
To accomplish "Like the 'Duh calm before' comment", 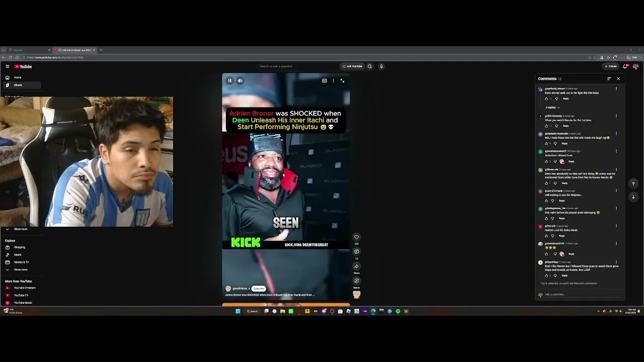I will tap(546, 218).
